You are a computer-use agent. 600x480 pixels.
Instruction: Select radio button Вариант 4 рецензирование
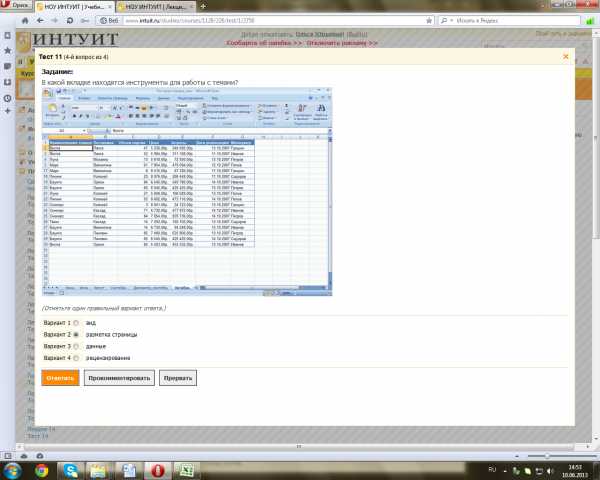pos(76,358)
